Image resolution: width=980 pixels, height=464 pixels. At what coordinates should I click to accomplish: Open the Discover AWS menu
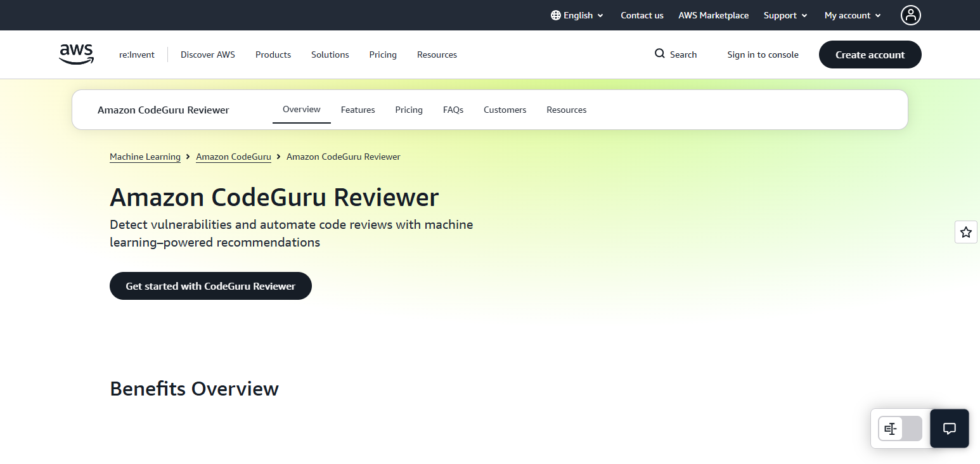click(208, 55)
